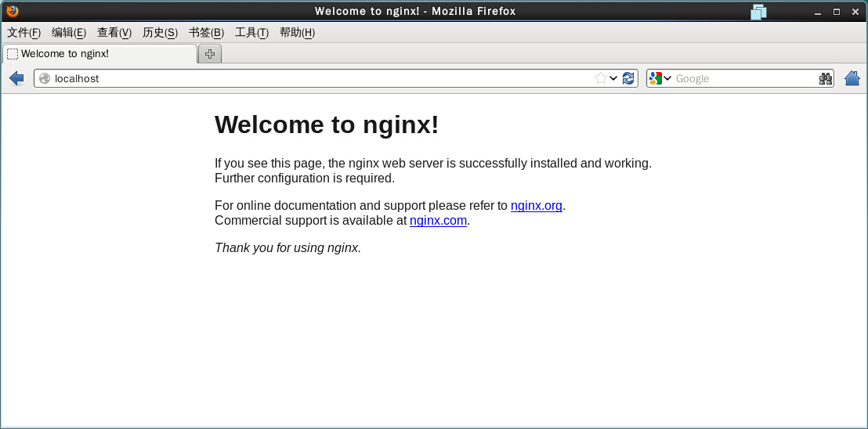Open the 查看(V) menu

[114, 33]
